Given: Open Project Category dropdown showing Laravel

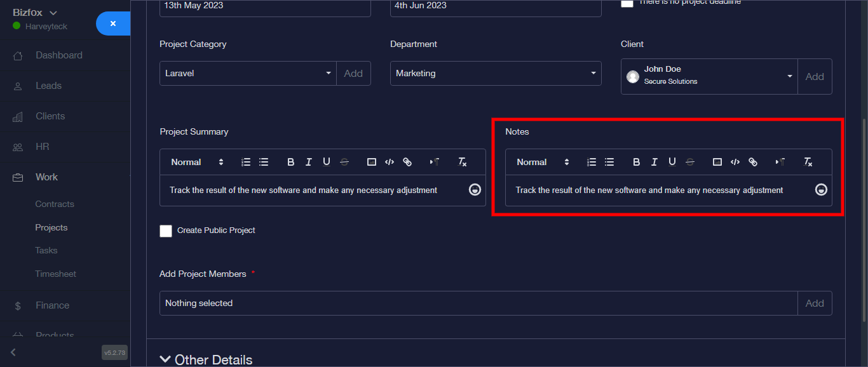Looking at the screenshot, I should click(248, 74).
